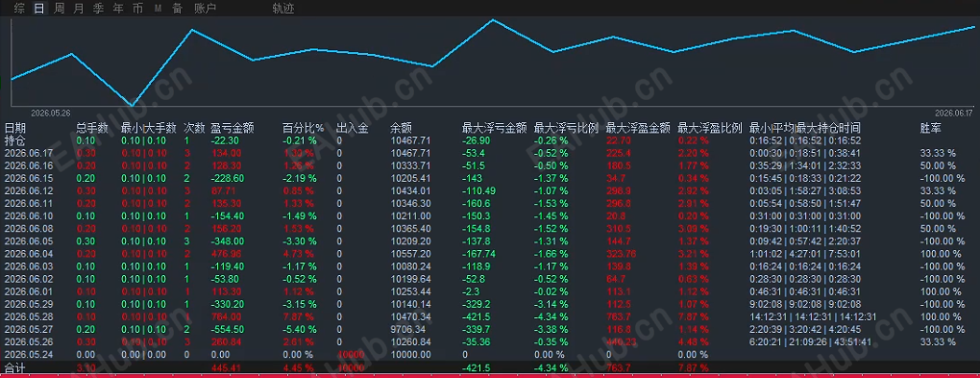Click the loss value -554.50
The width and height of the screenshot is (980, 378).
[x=228, y=329]
